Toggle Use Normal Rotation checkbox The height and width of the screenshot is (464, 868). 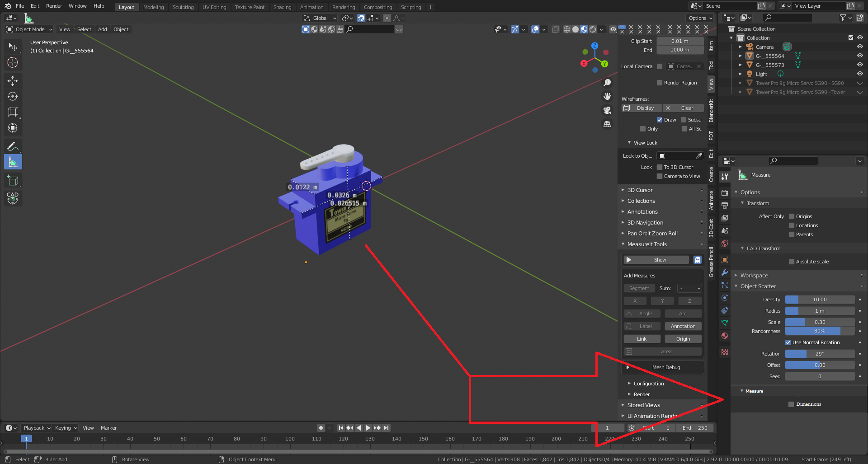click(x=788, y=342)
